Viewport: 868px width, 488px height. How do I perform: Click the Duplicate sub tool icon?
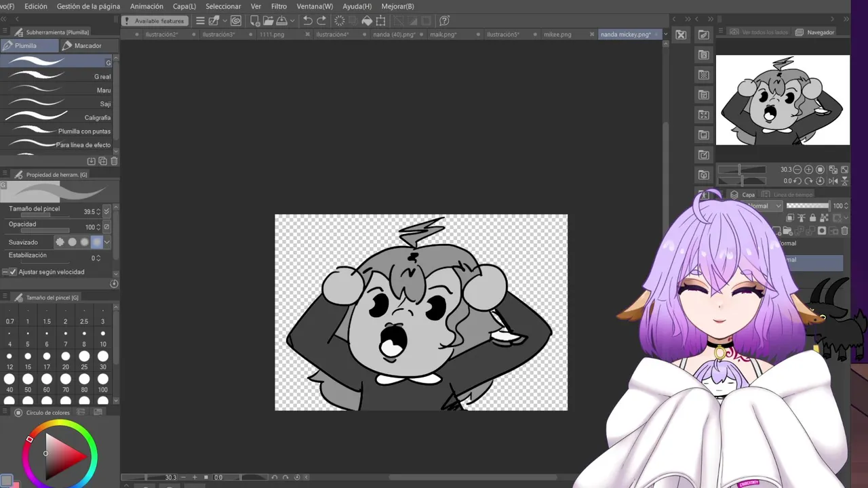[x=102, y=161]
